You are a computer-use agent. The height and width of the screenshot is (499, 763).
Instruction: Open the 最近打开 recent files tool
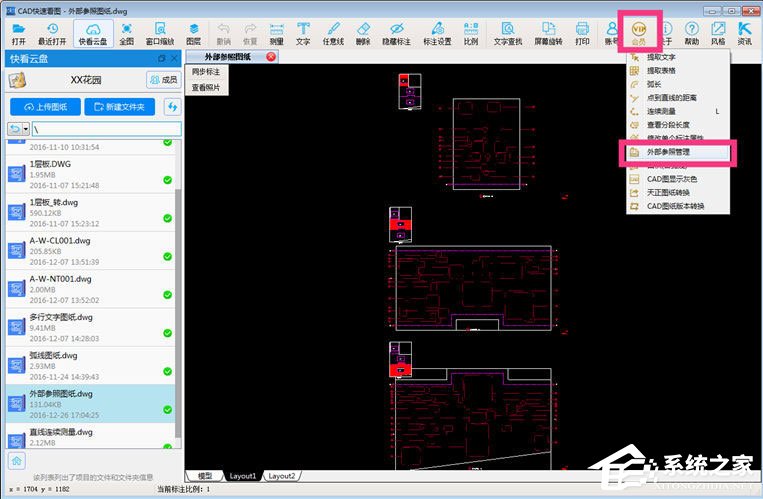(53, 34)
